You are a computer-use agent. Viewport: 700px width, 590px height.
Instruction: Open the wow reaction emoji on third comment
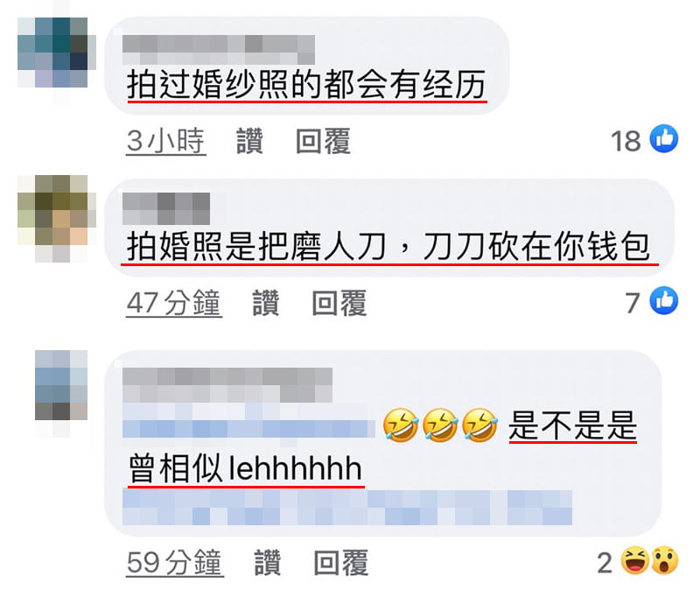tap(665, 560)
